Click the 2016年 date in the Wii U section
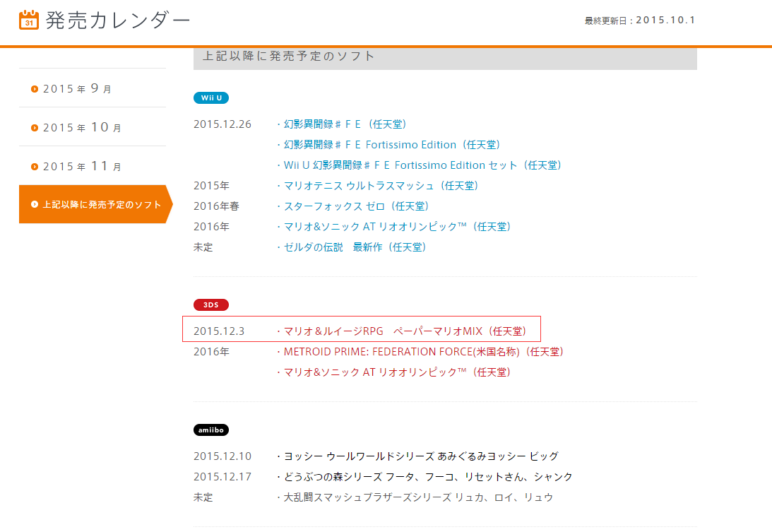772x532 pixels. click(x=212, y=227)
